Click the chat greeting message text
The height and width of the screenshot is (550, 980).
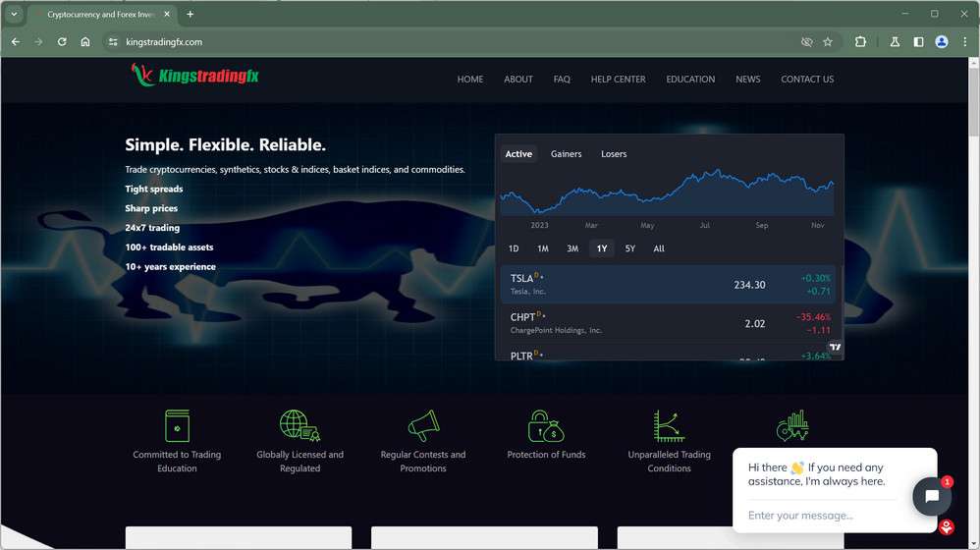click(816, 474)
